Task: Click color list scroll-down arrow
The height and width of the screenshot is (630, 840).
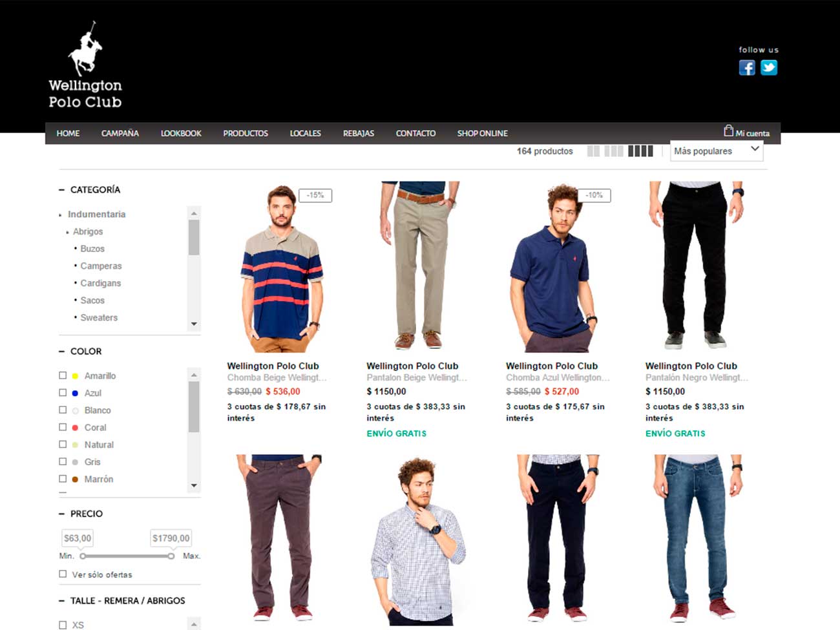Action: coord(194,485)
